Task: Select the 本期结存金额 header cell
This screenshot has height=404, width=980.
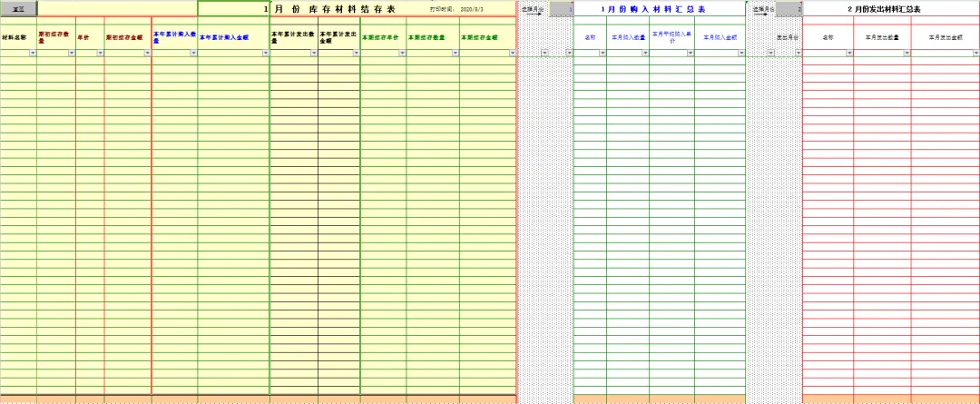Action: click(x=487, y=37)
